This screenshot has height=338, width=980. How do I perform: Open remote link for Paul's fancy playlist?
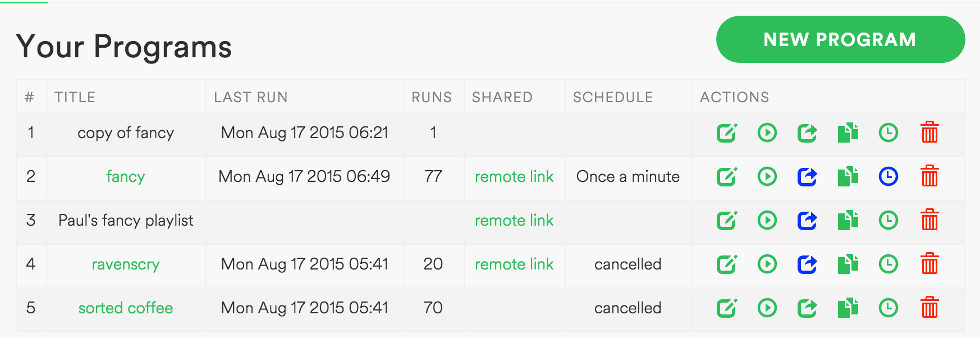[514, 221]
